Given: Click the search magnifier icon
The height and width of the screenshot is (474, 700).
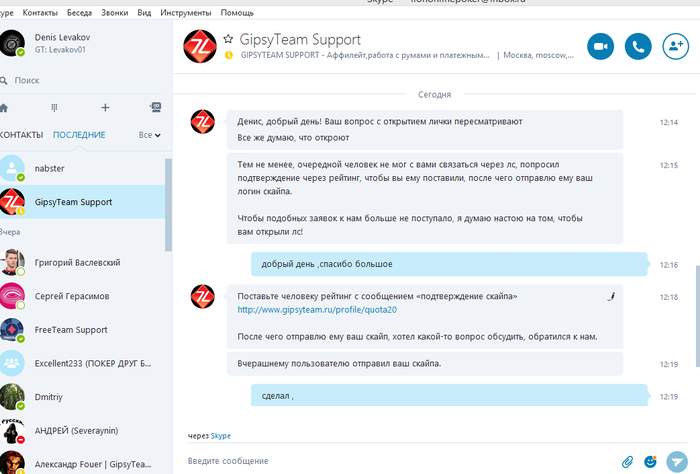Looking at the screenshot, I should (4, 81).
